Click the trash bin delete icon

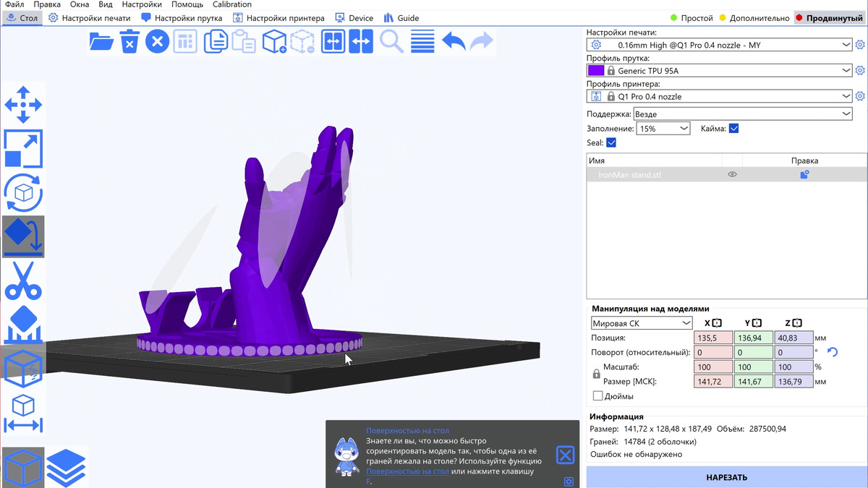click(129, 42)
